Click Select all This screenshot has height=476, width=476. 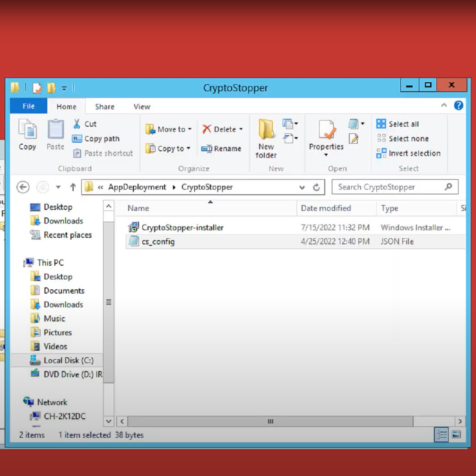(398, 124)
